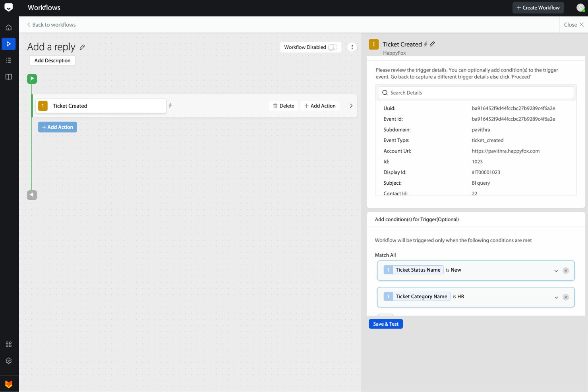Select the Workflows play icon in sidebar

pyautogui.click(x=9, y=44)
